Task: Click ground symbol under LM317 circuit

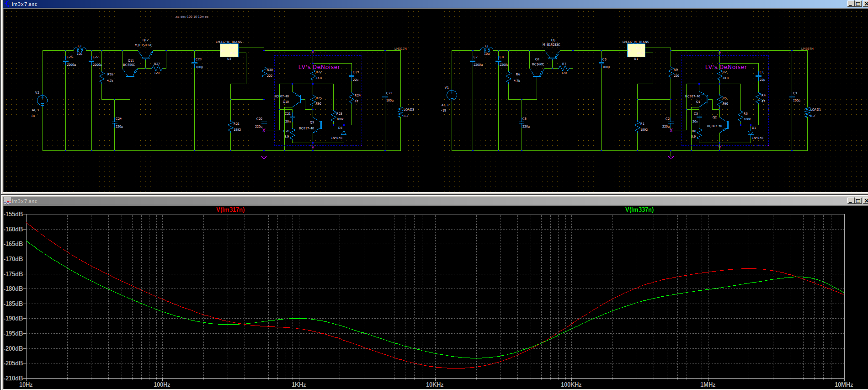Action: [x=264, y=157]
